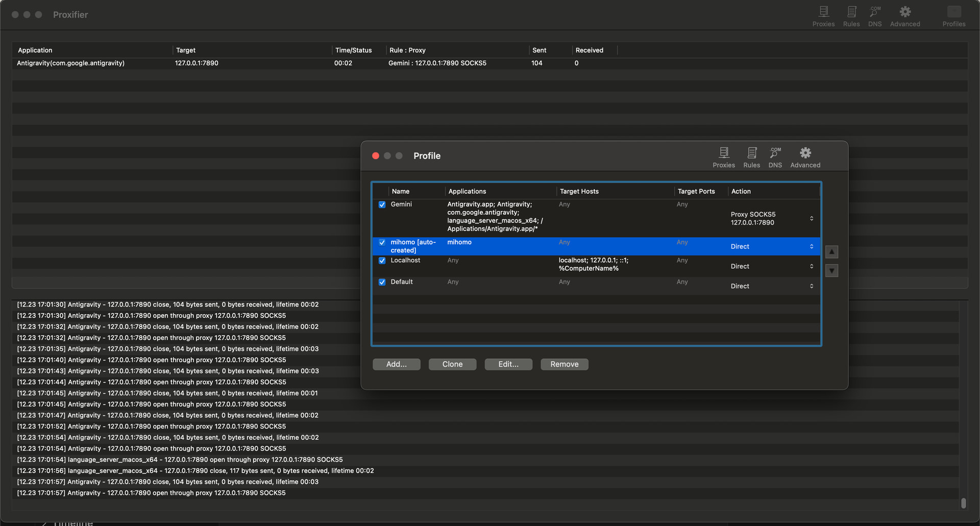Sort rules by the Name column header
Viewport: 980px width, 526px height.
(x=416, y=191)
